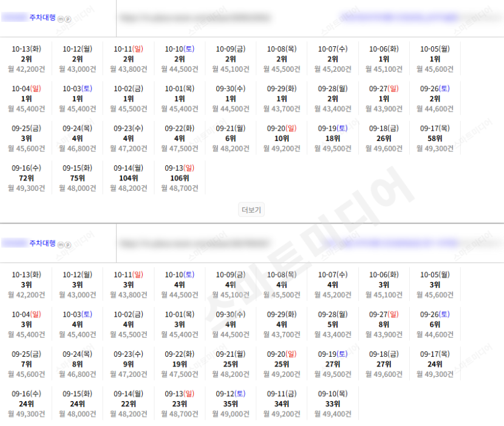Select the '18위' rank for 09-19(토)
The image size is (504, 426).
[x=333, y=139]
